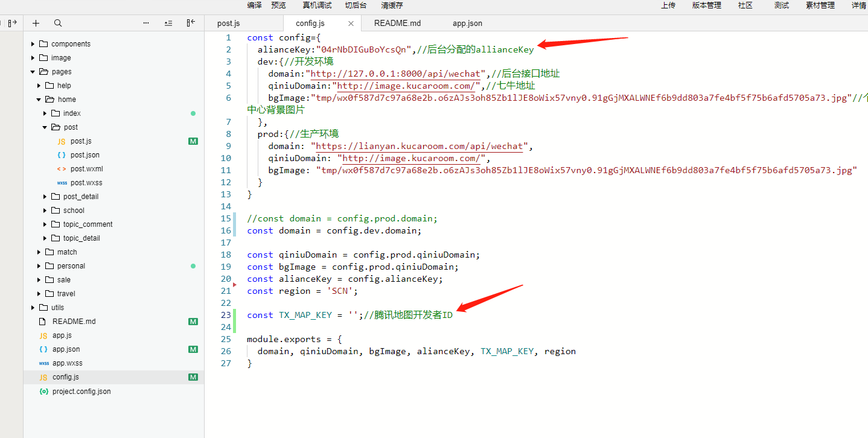
Task: Hide the file tree panel using arrow icon
Action: pyautogui.click(x=191, y=23)
